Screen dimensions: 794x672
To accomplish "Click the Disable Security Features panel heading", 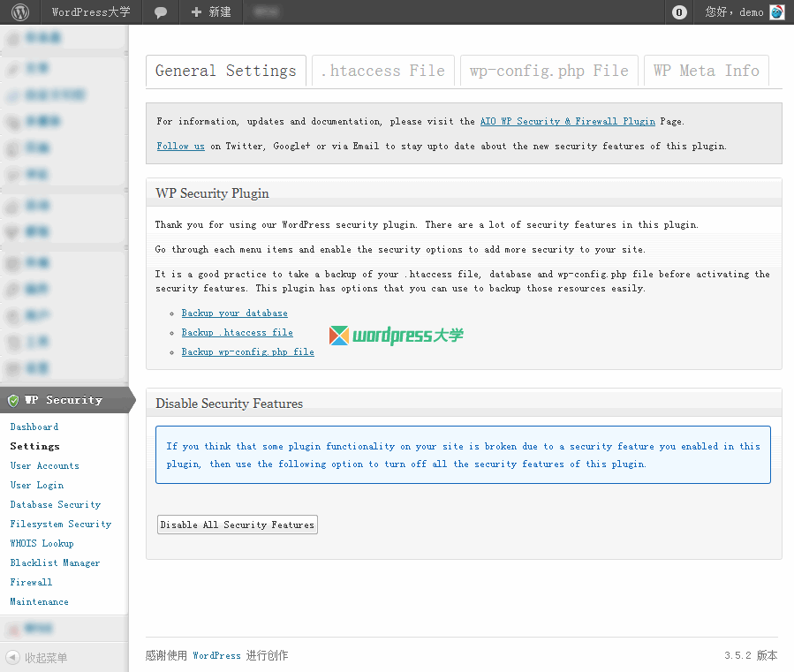I will [x=229, y=404].
